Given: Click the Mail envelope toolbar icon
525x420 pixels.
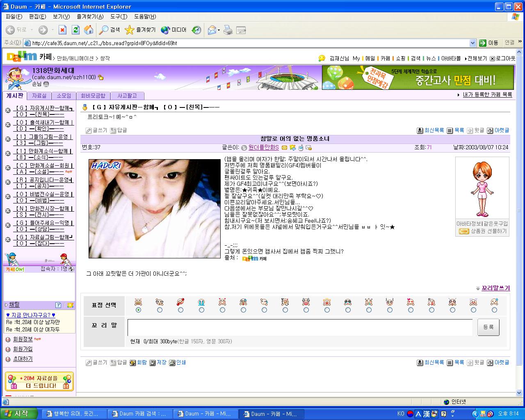Looking at the screenshot, I should click(x=212, y=30).
